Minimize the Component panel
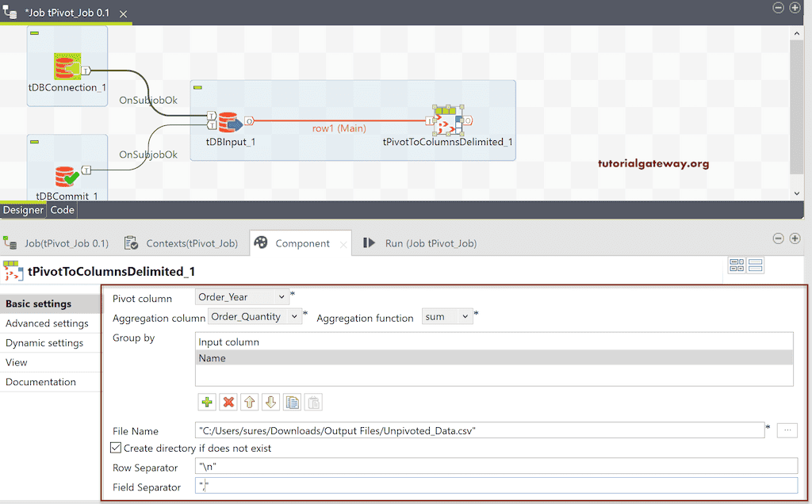 tap(779, 238)
